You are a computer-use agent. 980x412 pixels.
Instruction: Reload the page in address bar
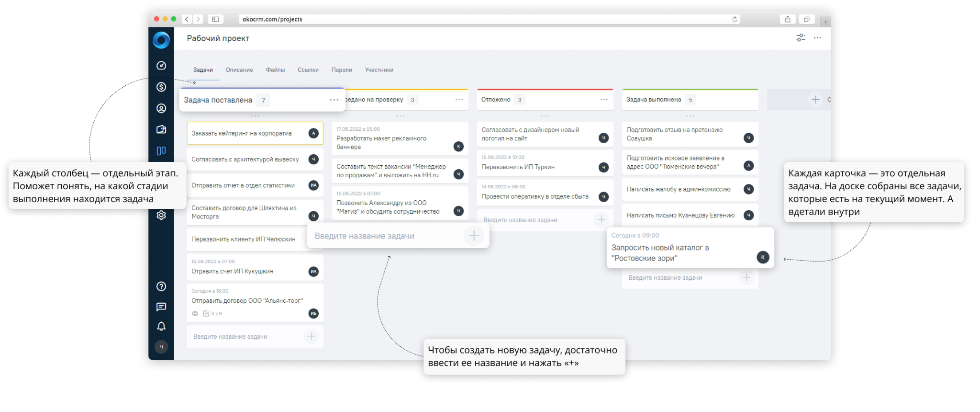click(735, 19)
